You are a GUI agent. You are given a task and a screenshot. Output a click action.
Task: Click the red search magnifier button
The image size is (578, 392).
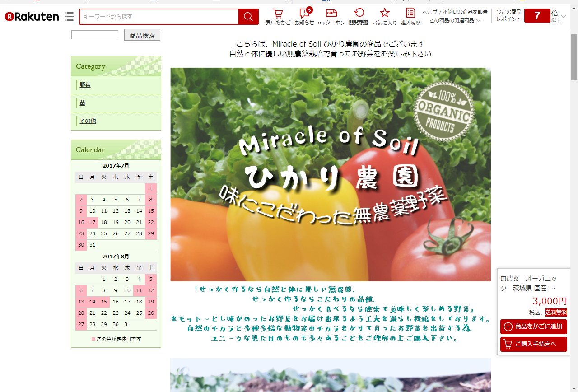pos(248,17)
